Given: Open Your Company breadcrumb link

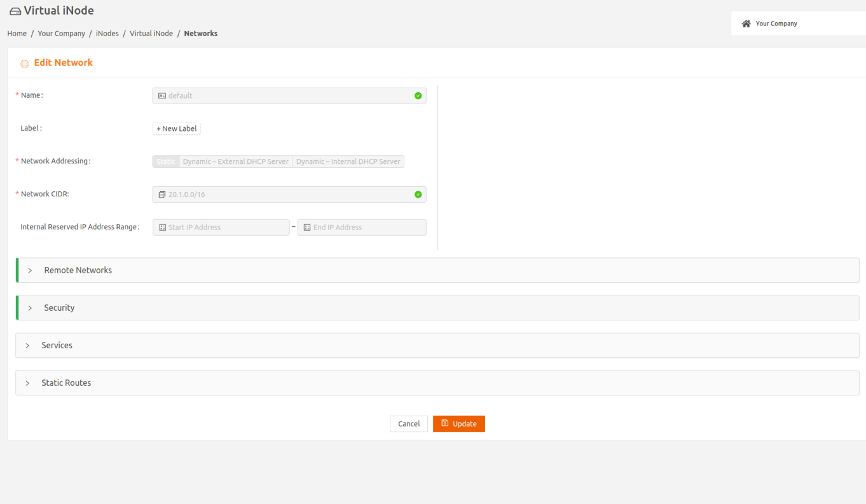Looking at the screenshot, I should pyautogui.click(x=61, y=34).
